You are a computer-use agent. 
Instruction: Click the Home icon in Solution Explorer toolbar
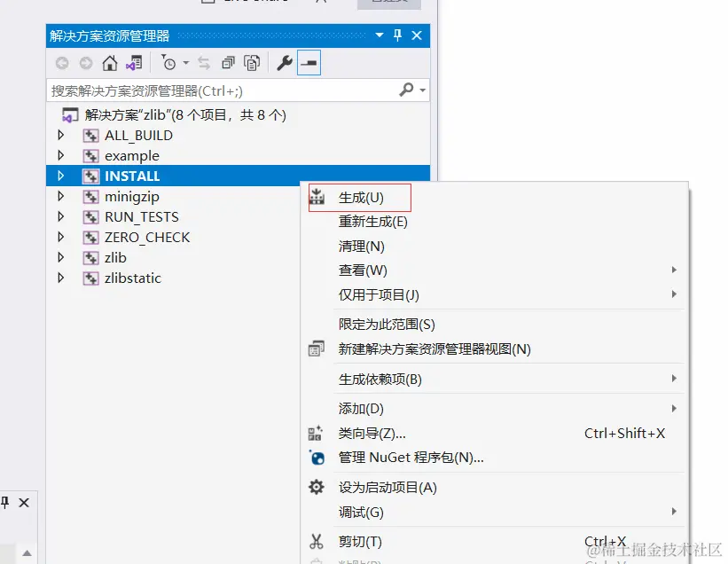click(x=109, y=63)
